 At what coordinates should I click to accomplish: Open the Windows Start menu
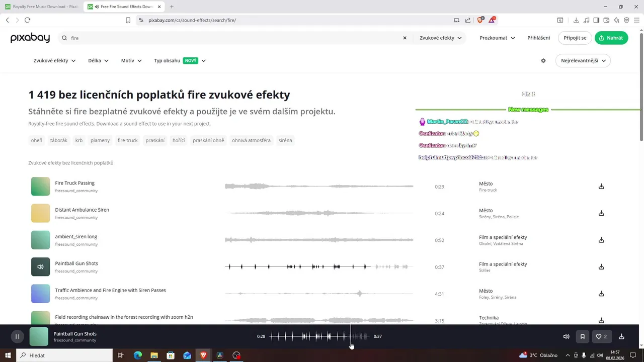point(8,355)
